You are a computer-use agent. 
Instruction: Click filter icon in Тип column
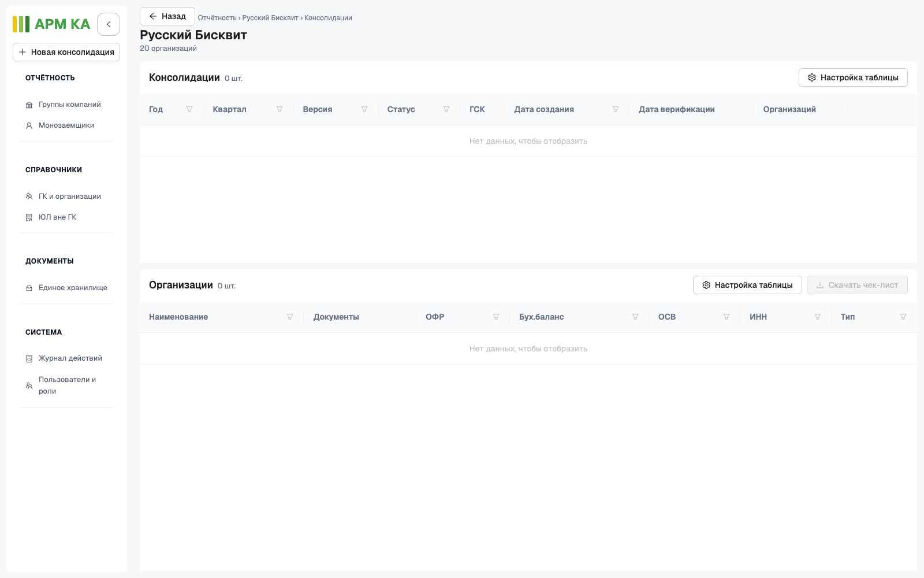903,317
